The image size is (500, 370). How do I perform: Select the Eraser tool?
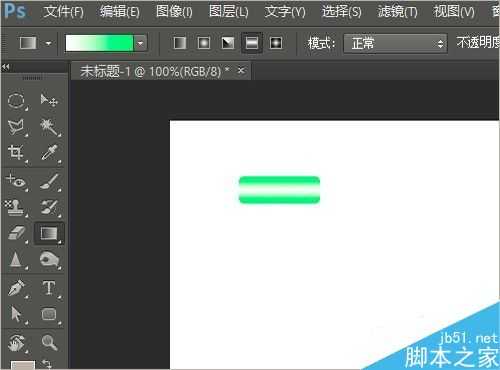tap(16, 233)
